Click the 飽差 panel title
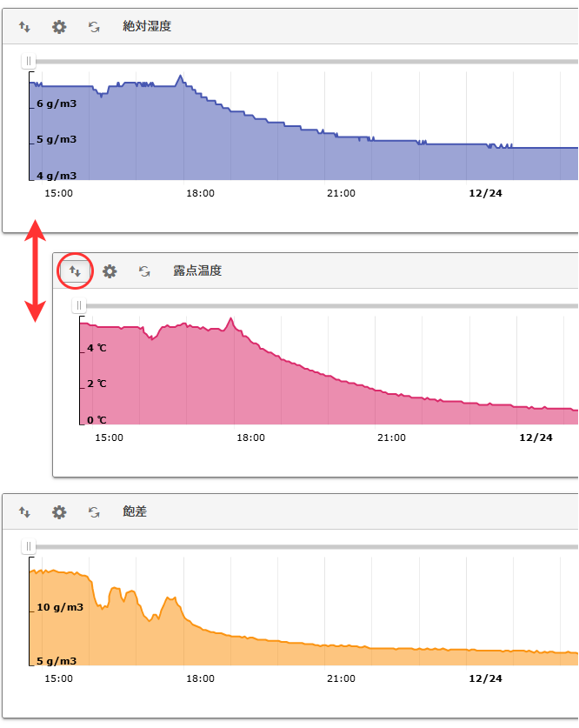This screenshot has width=579, height=728. pyautogui.click(x=135, y=511)
